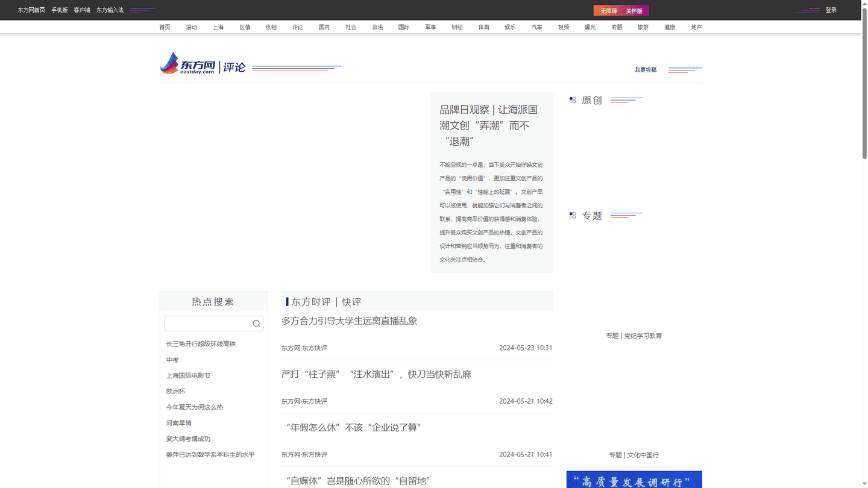Open the 纵相 nav item

(x=271, y=27)
